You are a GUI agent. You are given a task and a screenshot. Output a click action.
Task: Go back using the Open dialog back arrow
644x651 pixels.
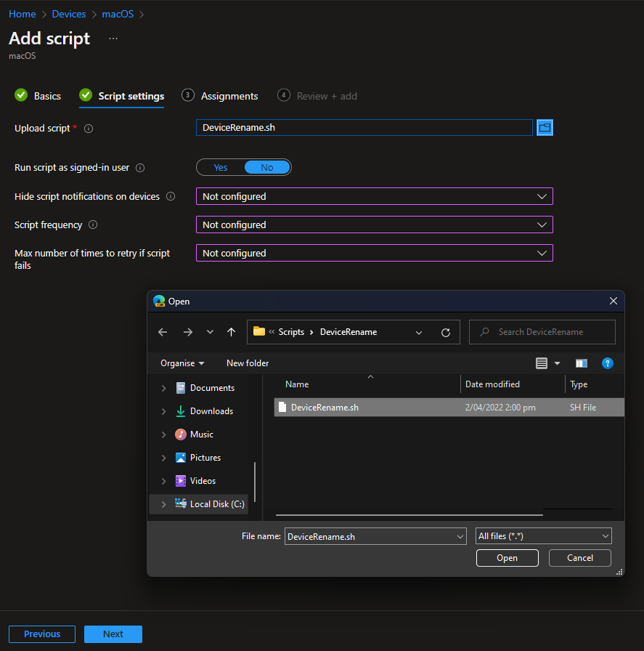coord(163,332)
